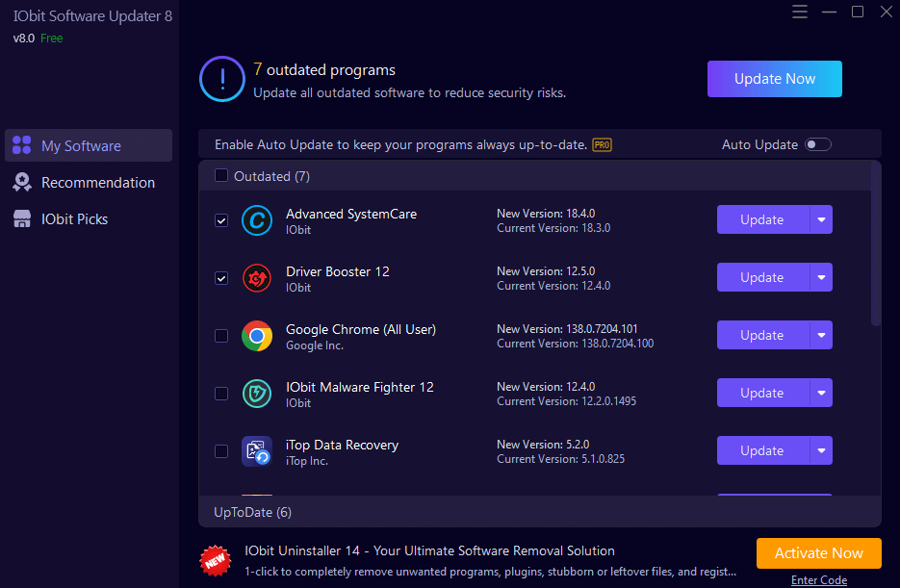Image resolution: width=900 pixels, height=588 pixels.
Task: Click the Driver Booster 12 app icon
Action: pyautogui.click(x=257, y=278)
